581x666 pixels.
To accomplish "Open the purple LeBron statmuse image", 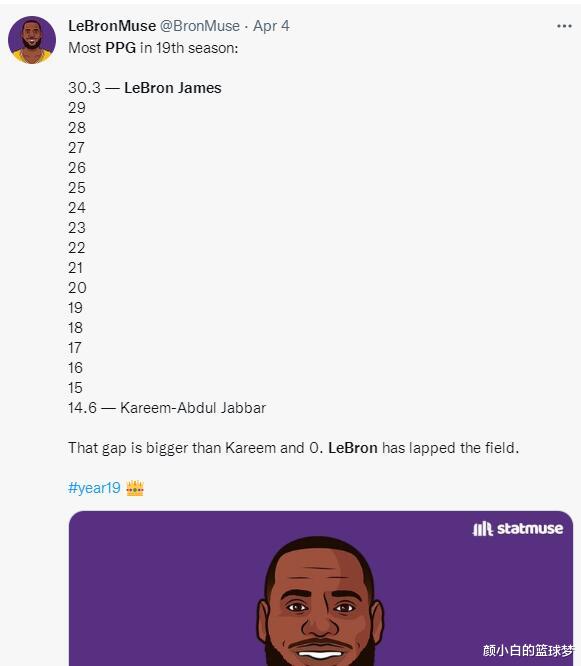I will [321, 588].
